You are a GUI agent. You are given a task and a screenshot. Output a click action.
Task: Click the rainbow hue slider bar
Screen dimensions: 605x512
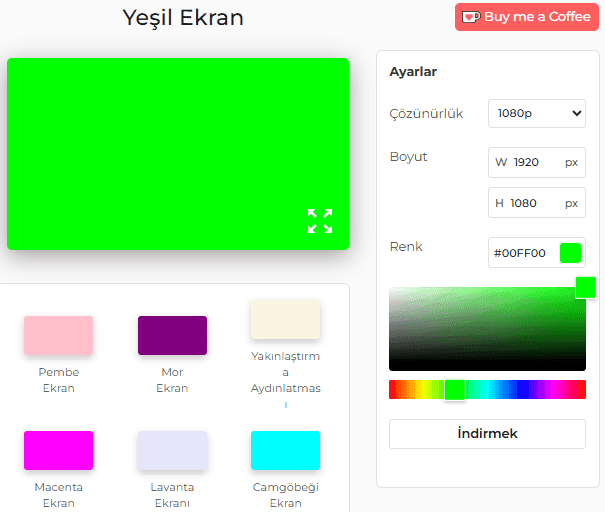tap(487, 389)
